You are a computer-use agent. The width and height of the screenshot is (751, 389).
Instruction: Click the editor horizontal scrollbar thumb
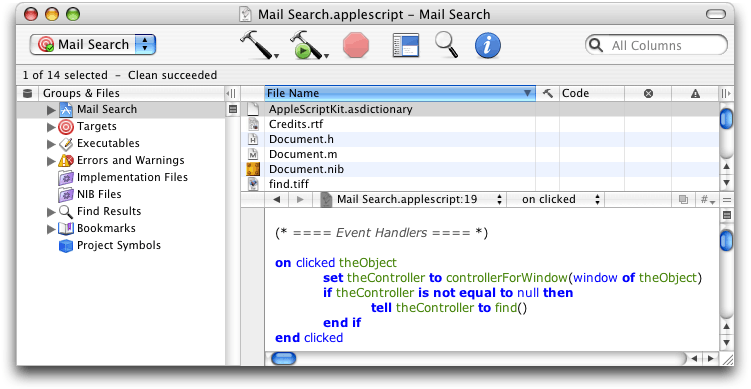[x=284, y=358]
